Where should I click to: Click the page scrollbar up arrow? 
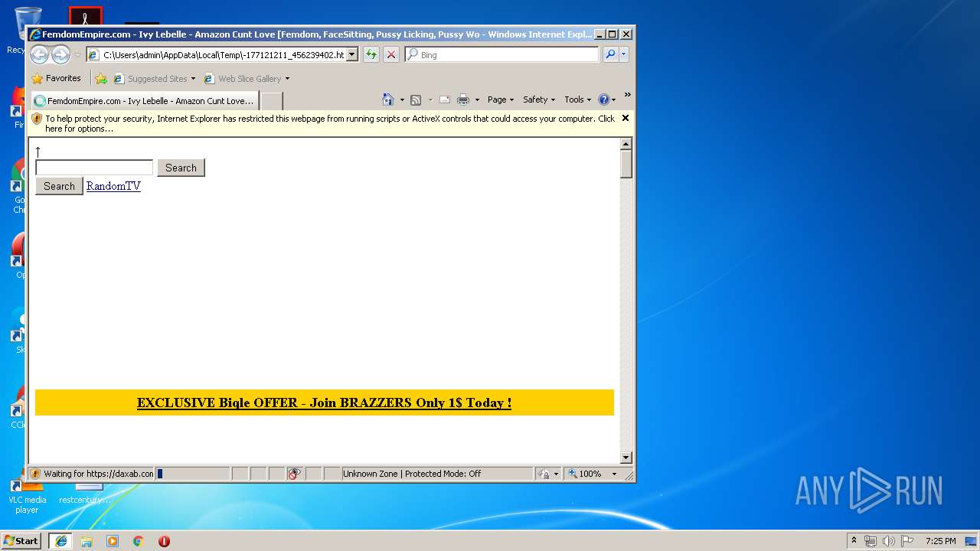[626, 144]
